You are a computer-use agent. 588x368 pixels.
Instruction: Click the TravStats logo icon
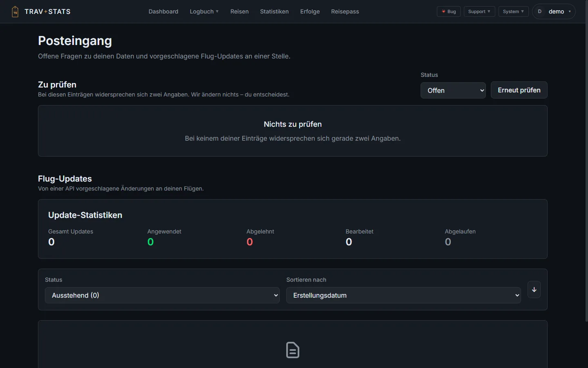coord(15,11)
